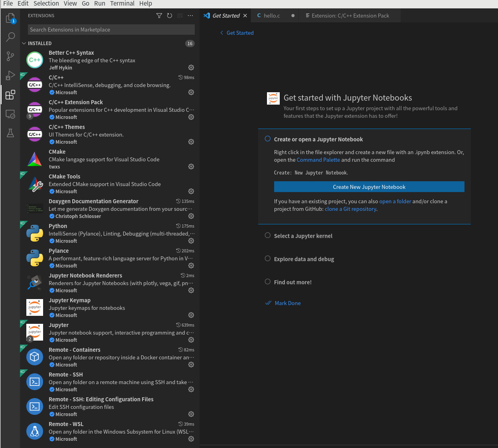Screen dimensions: 498x448
Task: Open manage gear for Remote - WSL
Action: pyautogui.click(x=191, y=439)
